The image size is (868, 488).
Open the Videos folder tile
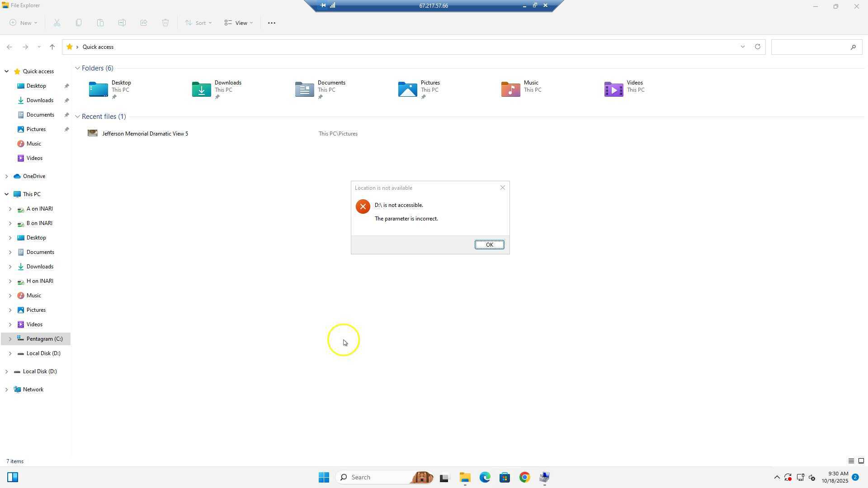tap(624, 89)
